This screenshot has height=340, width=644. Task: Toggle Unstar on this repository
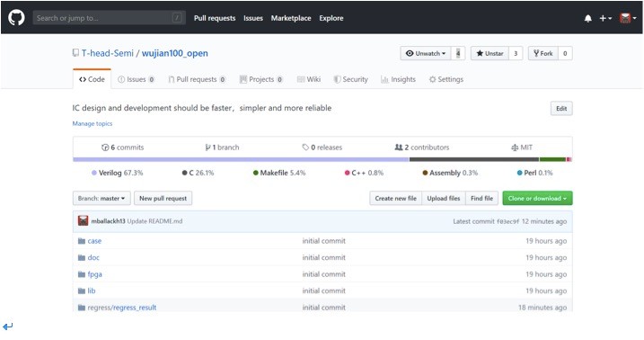[x=490, y=53]
